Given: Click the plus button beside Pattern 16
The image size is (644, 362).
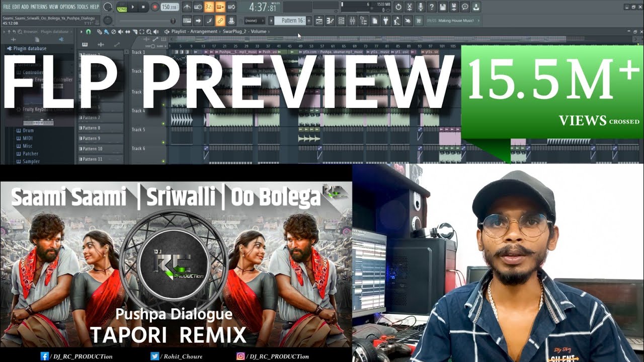Looking at the screenshot, I should point(309,21).
